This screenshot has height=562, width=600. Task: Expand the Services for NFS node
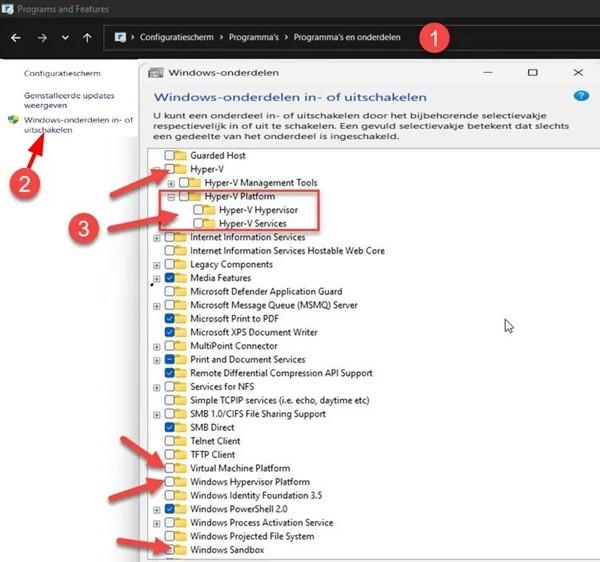pyautogui.click(x=157, y=388)
